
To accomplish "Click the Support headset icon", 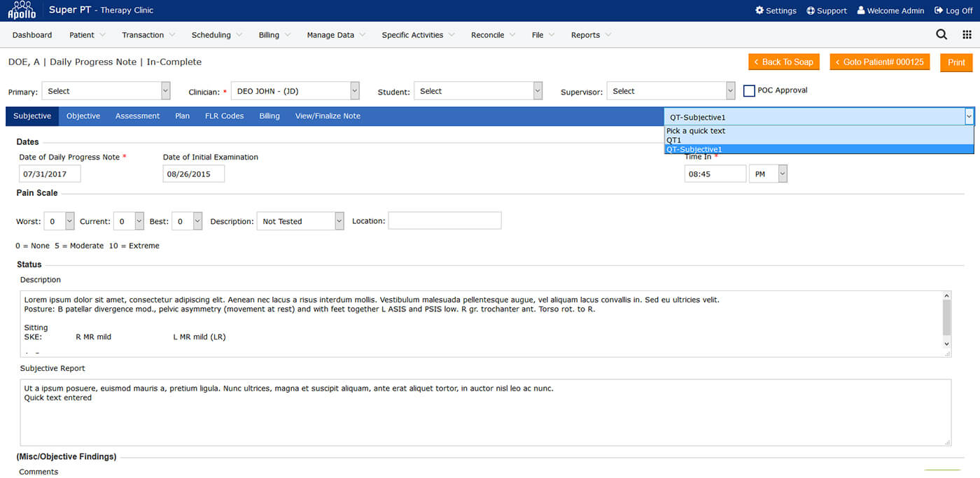I will [810, 10].
